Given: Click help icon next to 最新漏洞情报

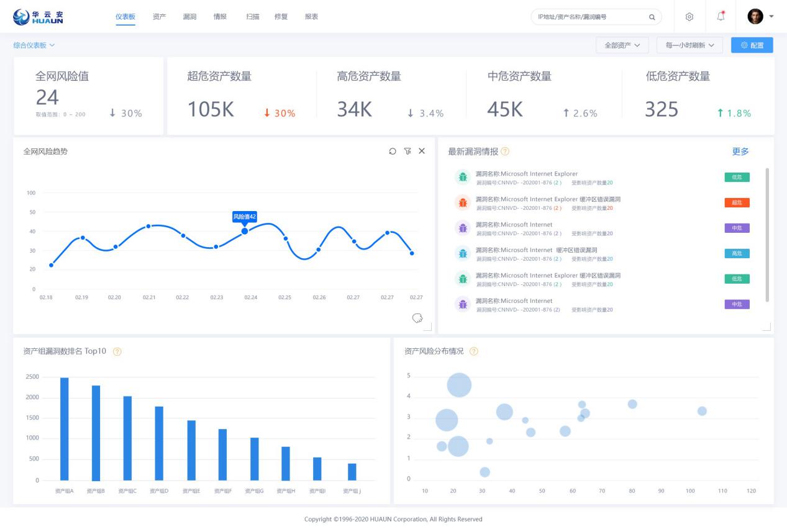Looking at the screenshot, I should click(x=505, y=151).
